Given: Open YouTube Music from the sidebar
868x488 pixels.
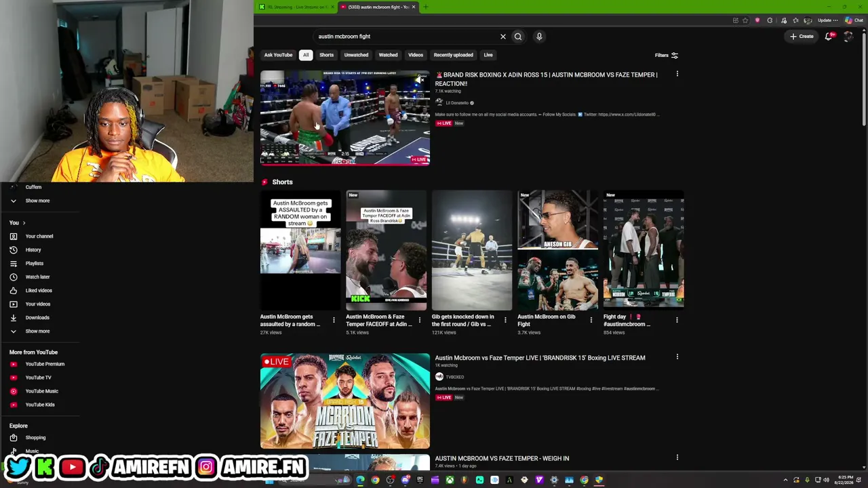Looking at the screenshot, I should 41,391.
